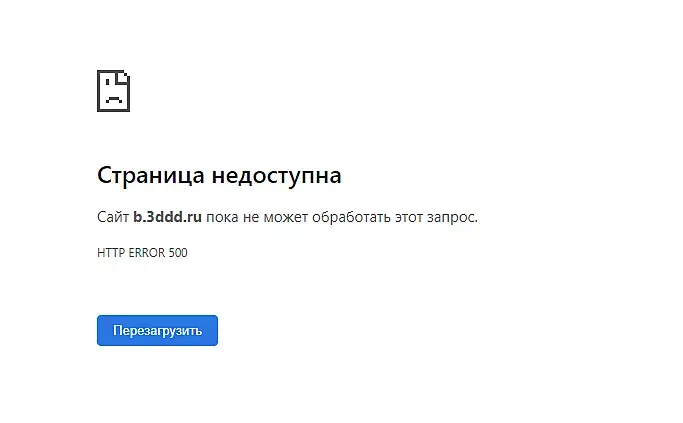Click the folded corner of the page icon
The image size is (683, 423).
(123, 78)
